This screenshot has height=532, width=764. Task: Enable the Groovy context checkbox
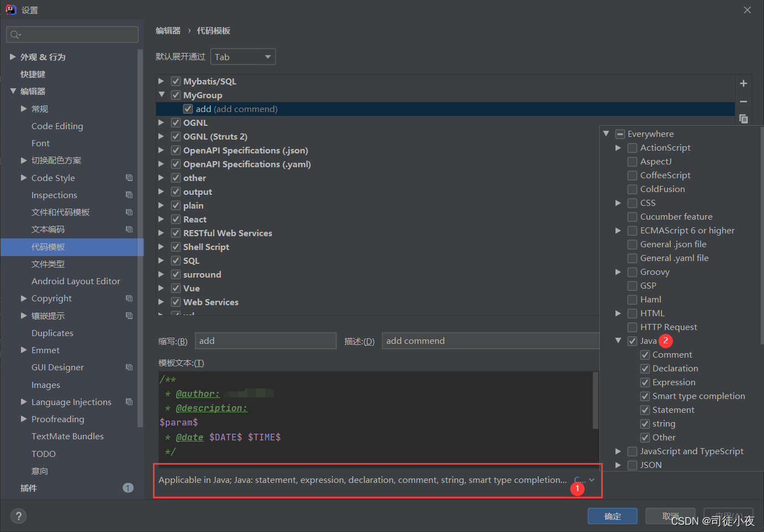tap(633, 272)
